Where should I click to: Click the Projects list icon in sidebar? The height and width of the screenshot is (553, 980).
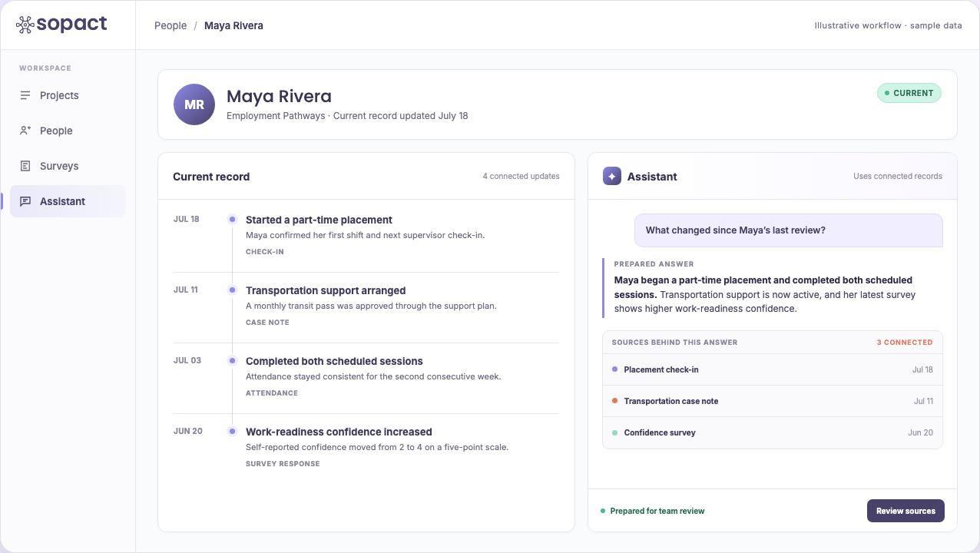[x=25, y=95]
